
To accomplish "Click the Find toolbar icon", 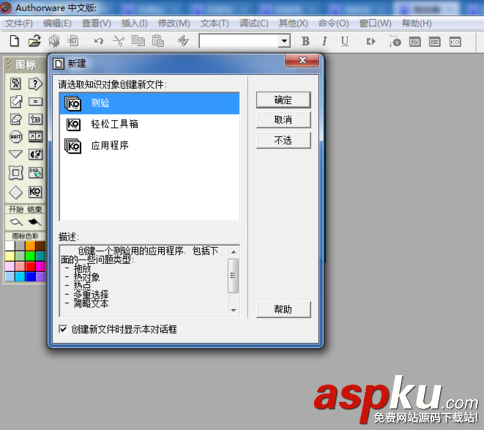I will click(183, 41).
